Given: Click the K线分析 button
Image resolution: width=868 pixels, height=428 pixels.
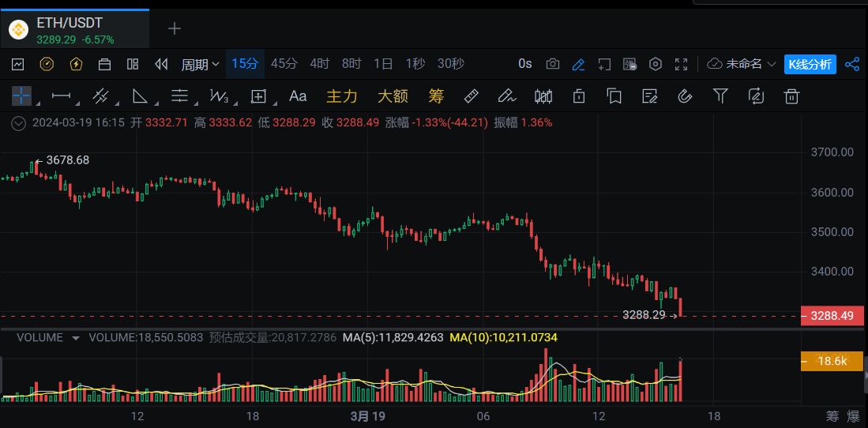Looking at the screenshot, I should click(x=810, y=64).
